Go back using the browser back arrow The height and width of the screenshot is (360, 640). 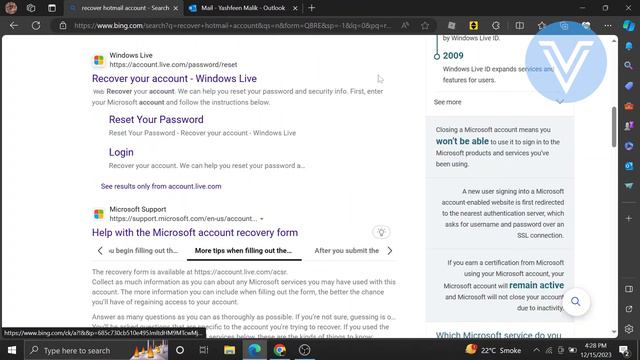tap(14, 25)
